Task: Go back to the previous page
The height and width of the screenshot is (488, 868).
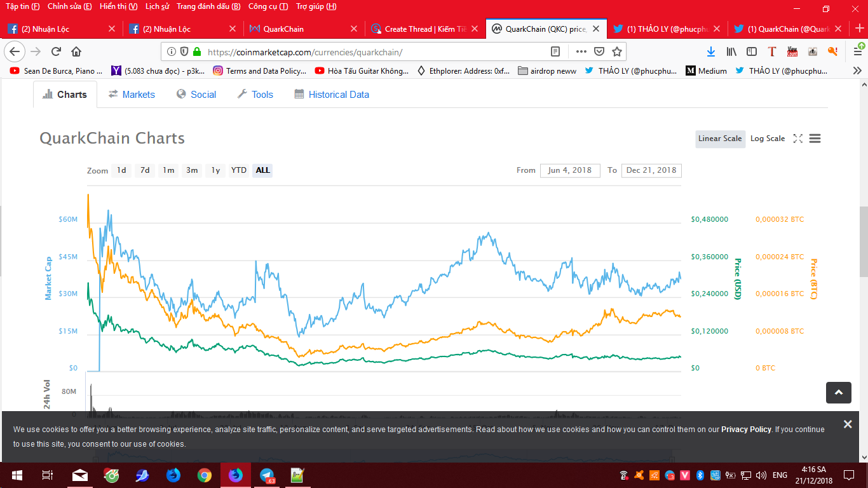Action: (x=15, y=51)
